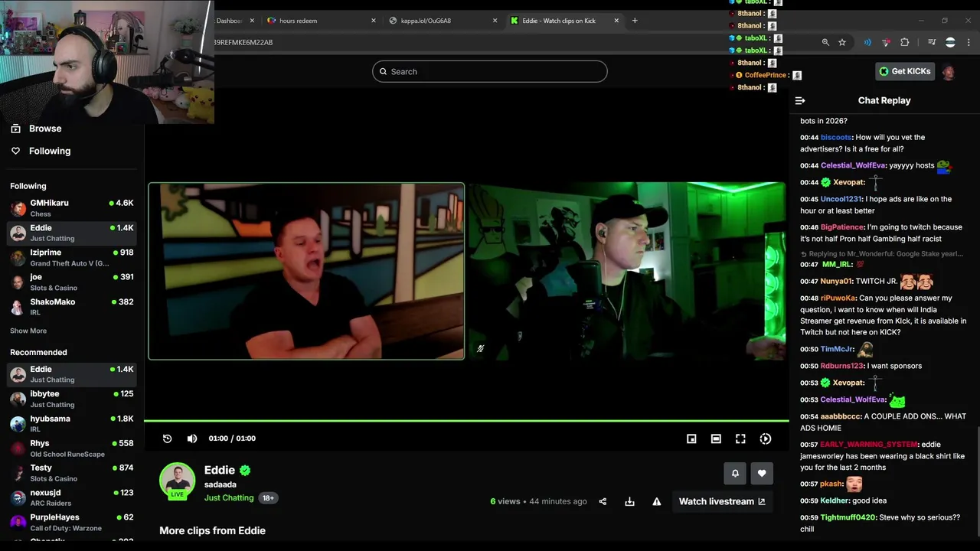Open ibbytee Just Chatting channel

(x=73, y=399)
